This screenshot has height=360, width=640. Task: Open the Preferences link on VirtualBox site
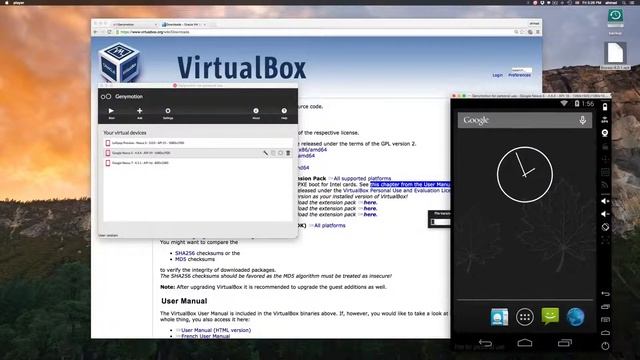[519, 75]
